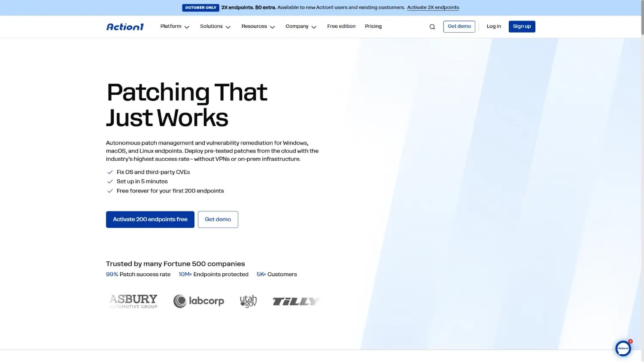This screenshot has width=644, height=362.
Task: Click "2X endpoints. $0 extra." banner text
Action: (x=249, y=7)
